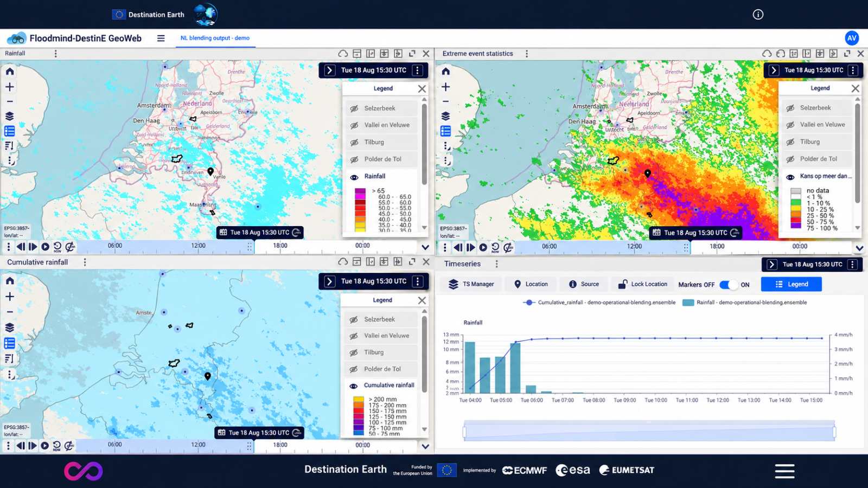Click the ECMWF logo in the footer

coord(525,470)
